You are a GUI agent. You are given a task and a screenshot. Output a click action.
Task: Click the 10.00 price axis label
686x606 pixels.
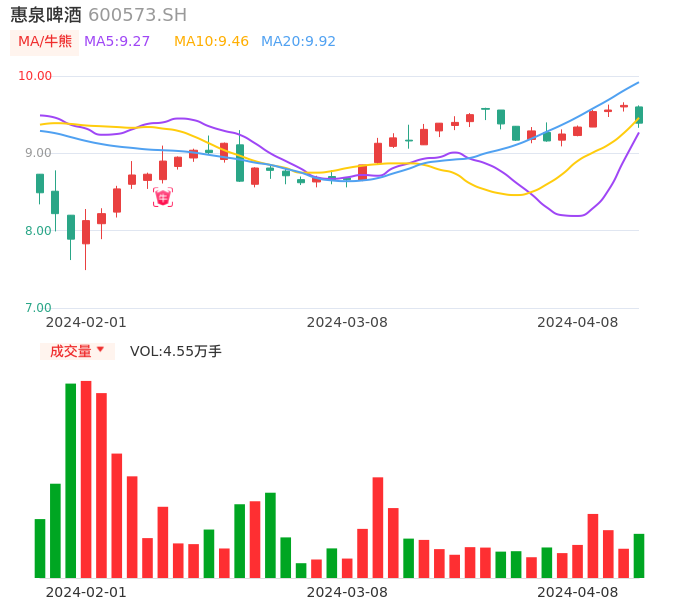[35, 76]
